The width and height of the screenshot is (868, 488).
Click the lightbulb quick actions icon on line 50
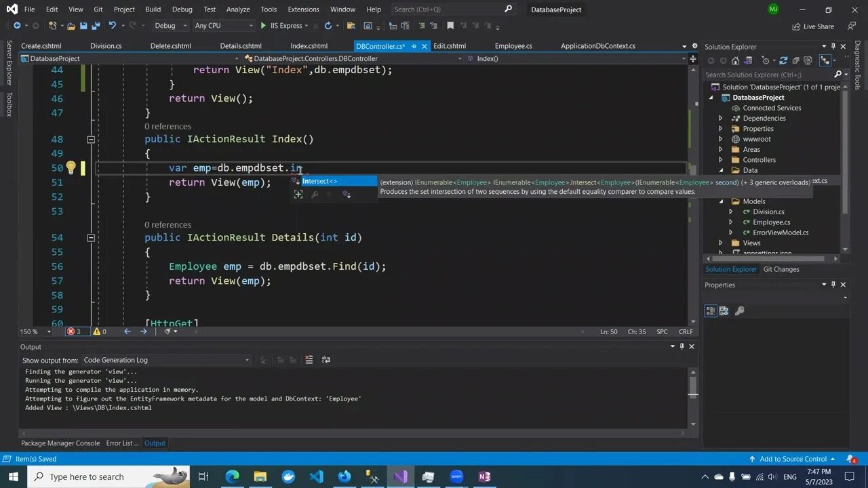[x=70, y=167]
